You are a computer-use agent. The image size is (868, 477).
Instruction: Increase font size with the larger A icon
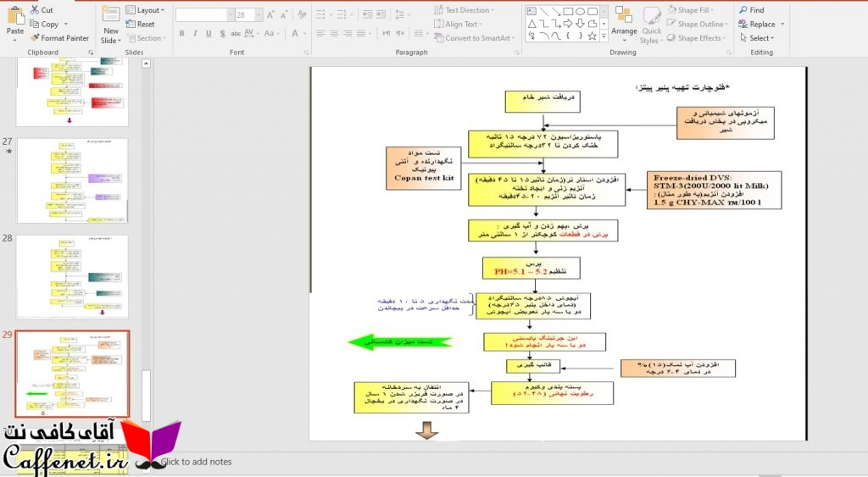pos(270,15)
